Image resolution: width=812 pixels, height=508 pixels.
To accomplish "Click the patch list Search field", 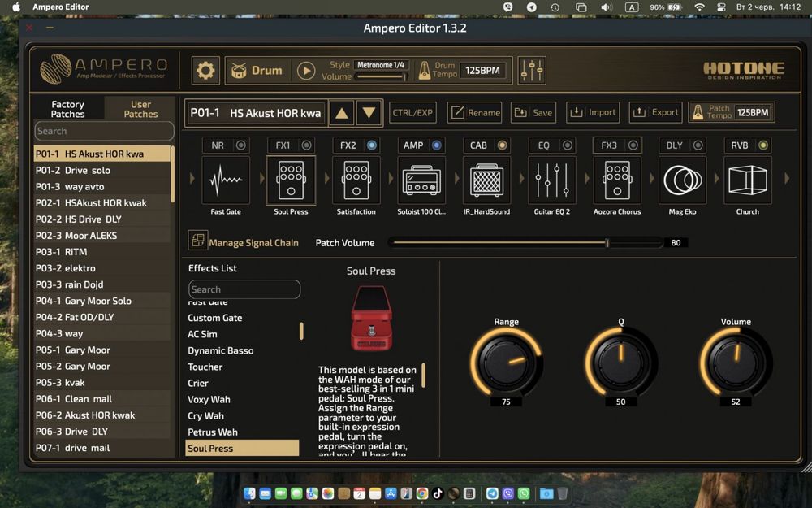I will tap(104, 131).
